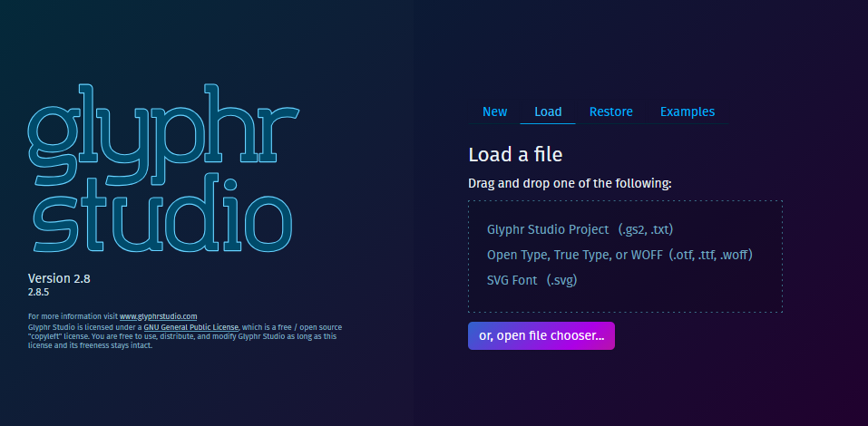
Task: Click the 'Open Type, True Type, or WOFF' line
Action: click(x=620, y=255)
